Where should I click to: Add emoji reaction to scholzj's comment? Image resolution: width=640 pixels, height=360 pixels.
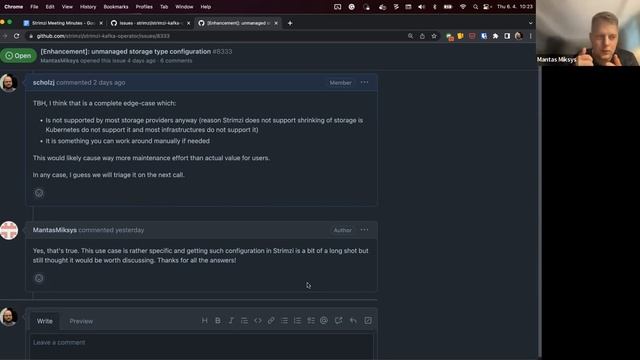click(x=39, y=193)
